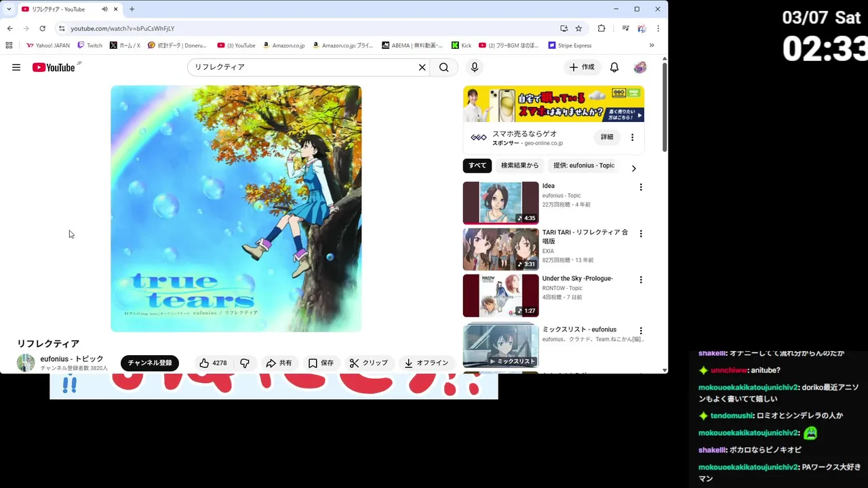Viewport: 868px width, 488px height.
Task: Open the Chrome profile avatar
Action: click(642, 28)
